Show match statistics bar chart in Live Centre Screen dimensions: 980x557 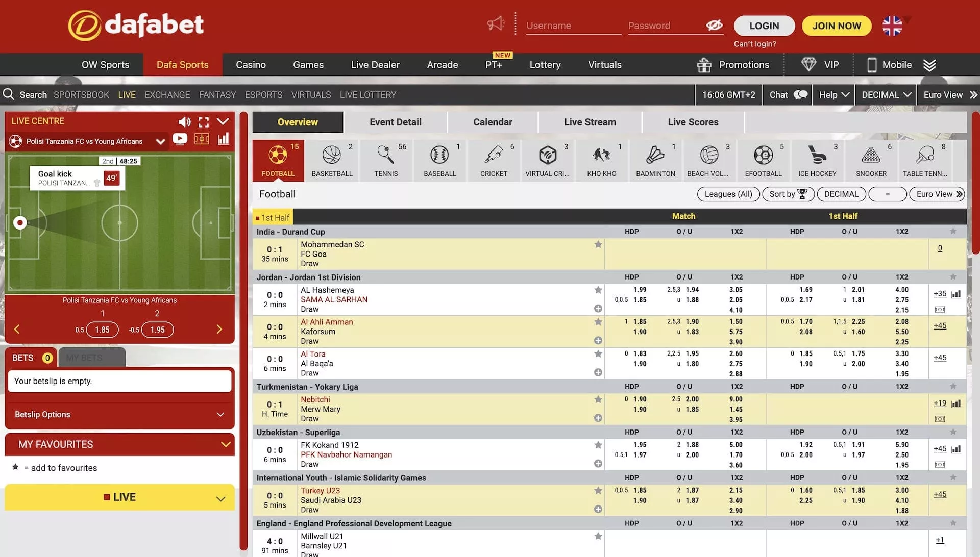224,139
